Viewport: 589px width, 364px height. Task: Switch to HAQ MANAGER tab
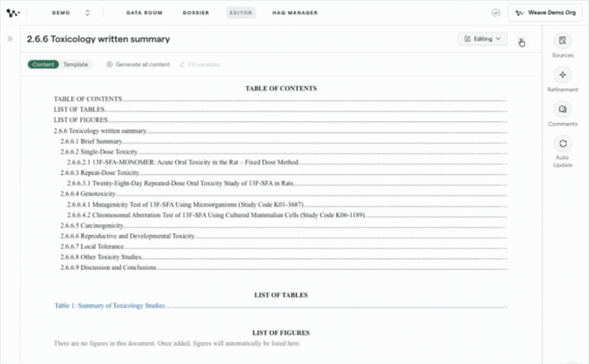294,13
